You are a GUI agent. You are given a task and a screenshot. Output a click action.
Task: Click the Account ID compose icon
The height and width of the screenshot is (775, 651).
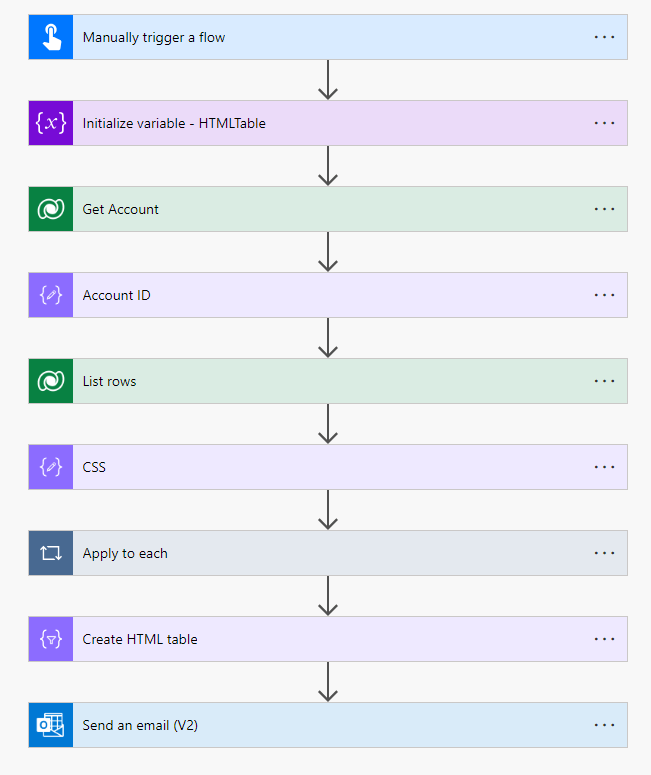51,295
